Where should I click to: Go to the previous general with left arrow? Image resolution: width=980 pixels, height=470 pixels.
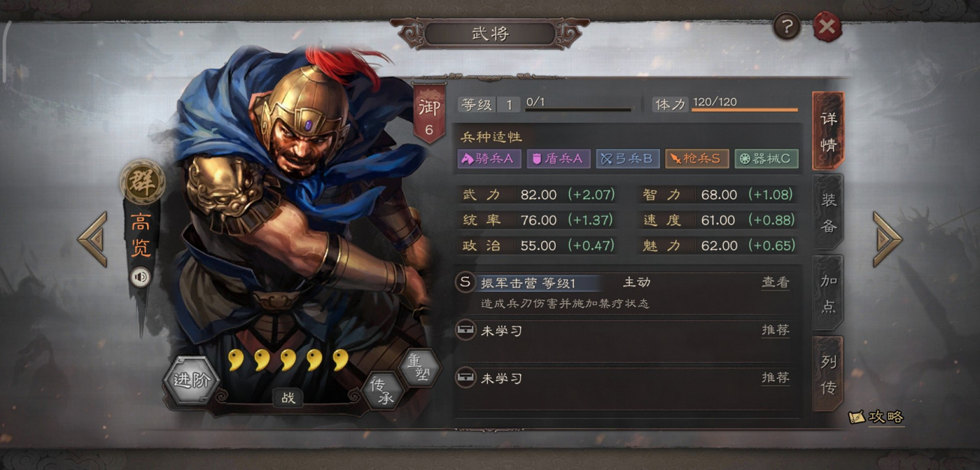pos(92,239)
